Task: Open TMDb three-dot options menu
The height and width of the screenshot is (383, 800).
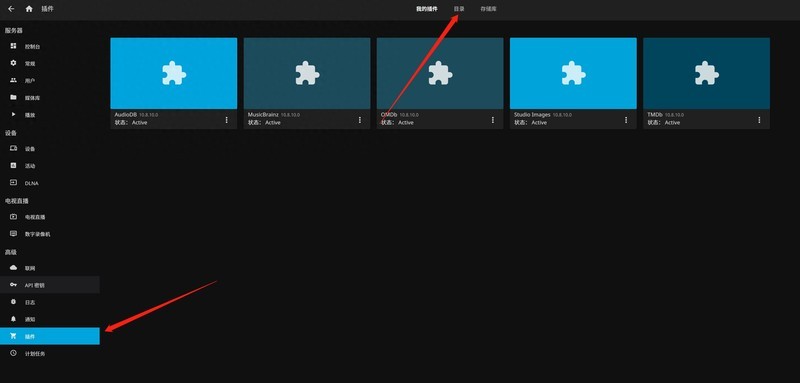Action: (759, 120)
